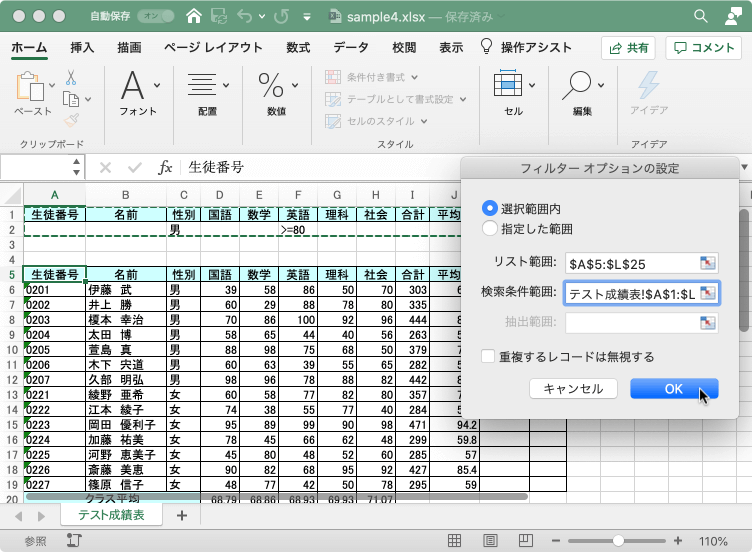Click the 編集 magnifier icon

coord(577,85)
